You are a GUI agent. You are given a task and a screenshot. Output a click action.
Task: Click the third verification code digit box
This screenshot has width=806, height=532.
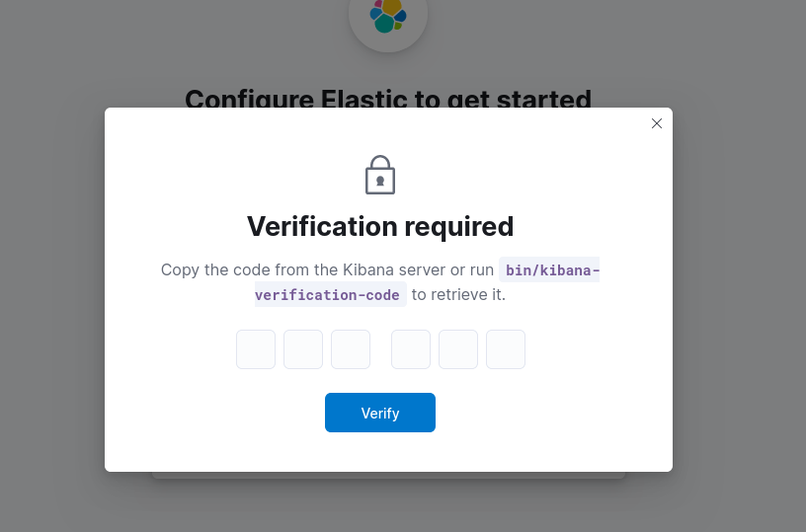pyautogui.click(x=351, y=349)
